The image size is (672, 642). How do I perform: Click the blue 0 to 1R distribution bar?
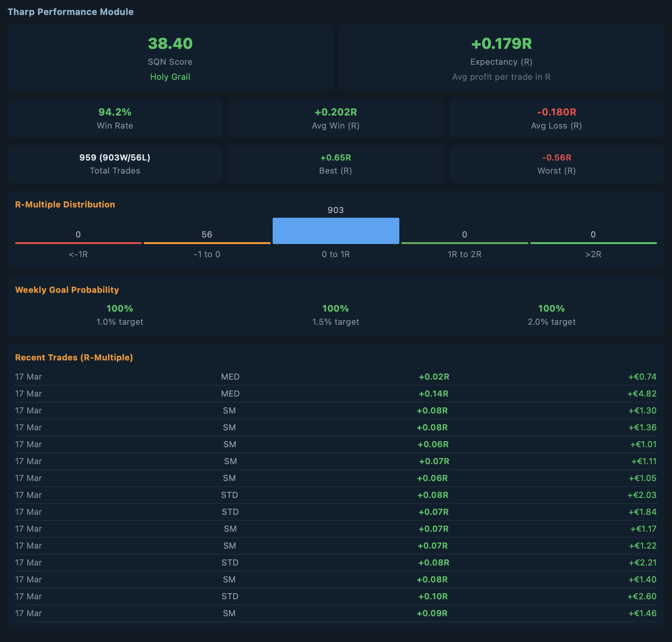[x=335, y=230]
